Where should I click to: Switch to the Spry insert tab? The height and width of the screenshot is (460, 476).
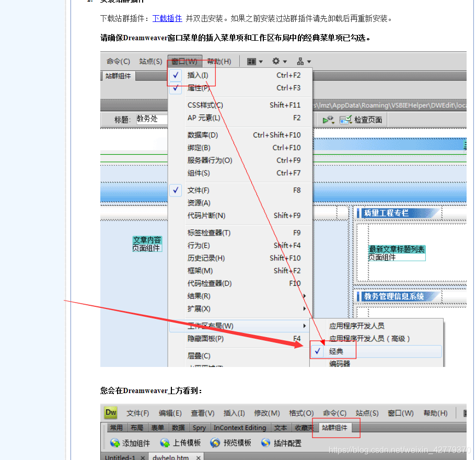click(200, 428)
